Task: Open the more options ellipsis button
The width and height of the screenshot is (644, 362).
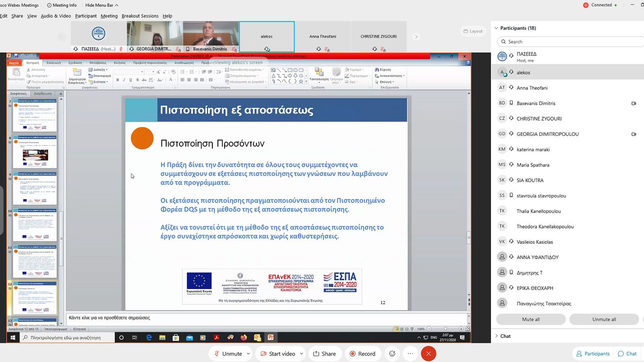Action: coord(410,354)
